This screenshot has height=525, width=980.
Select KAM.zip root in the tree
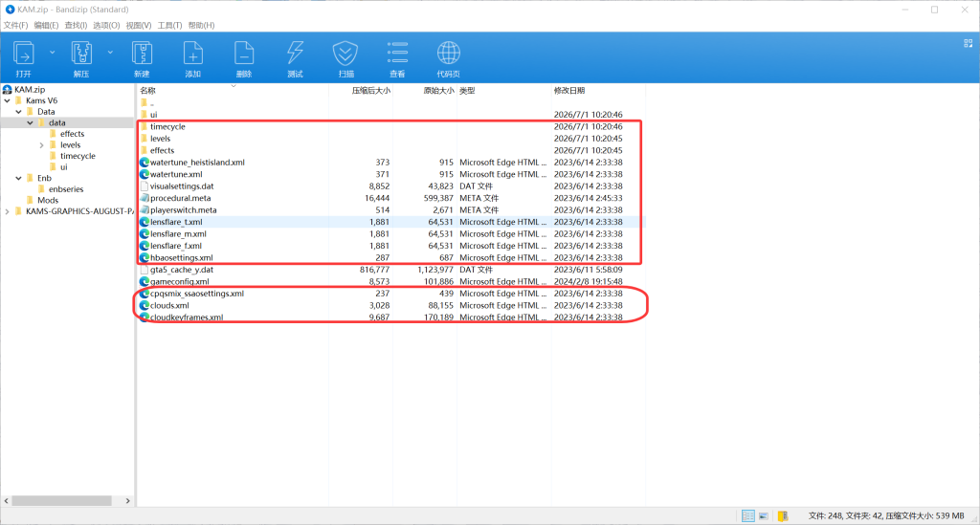coord(30,89)
